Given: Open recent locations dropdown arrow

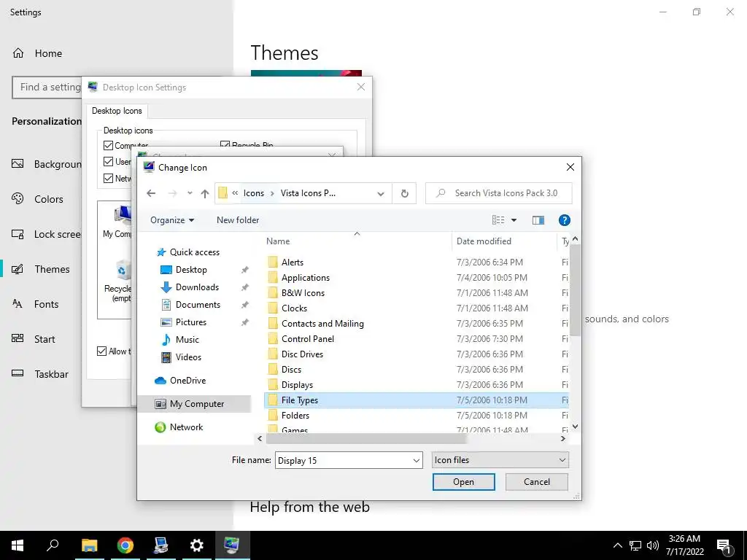Looking at the screenshot, I should coord(190,192).
